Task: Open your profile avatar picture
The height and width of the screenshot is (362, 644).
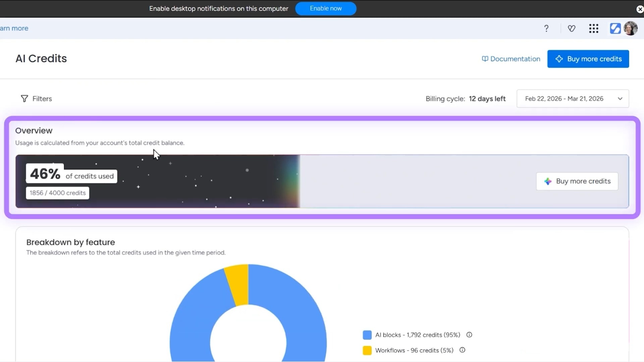Action: coord(631,28)
